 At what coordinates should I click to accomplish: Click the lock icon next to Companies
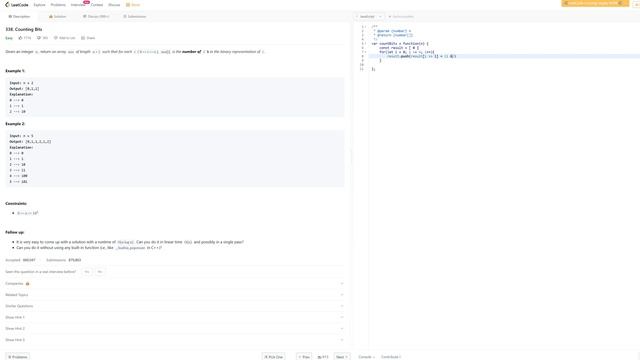[28, 284]
